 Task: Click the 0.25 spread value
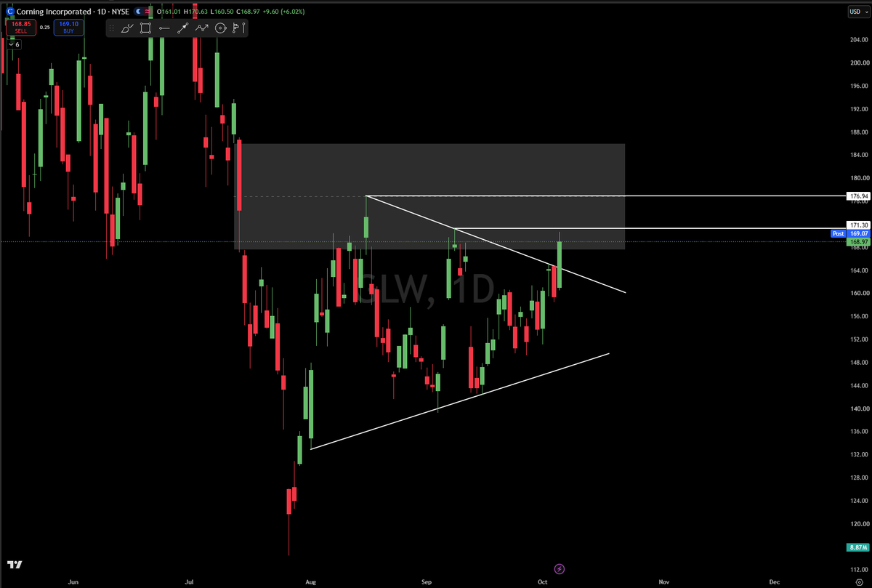[x=45, y=28]
